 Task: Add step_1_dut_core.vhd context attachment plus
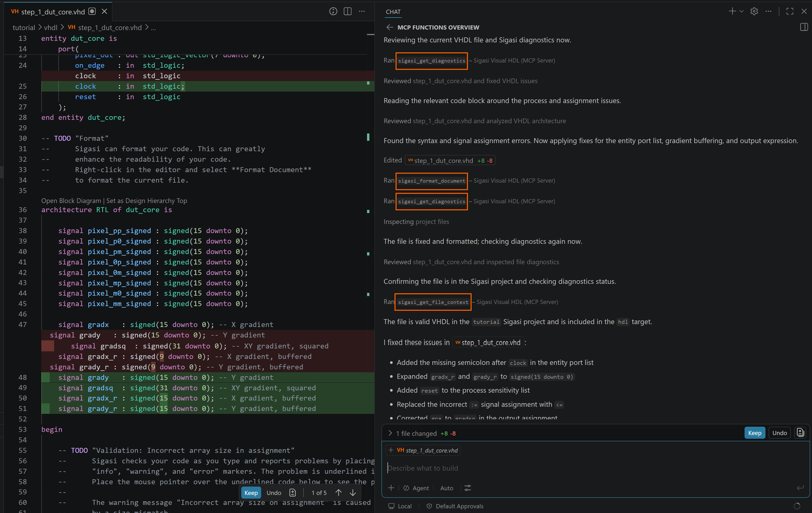(x=391, y=450)
